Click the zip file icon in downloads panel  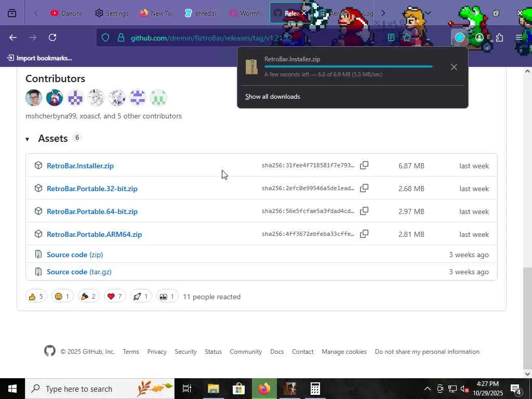click(252, 67)
